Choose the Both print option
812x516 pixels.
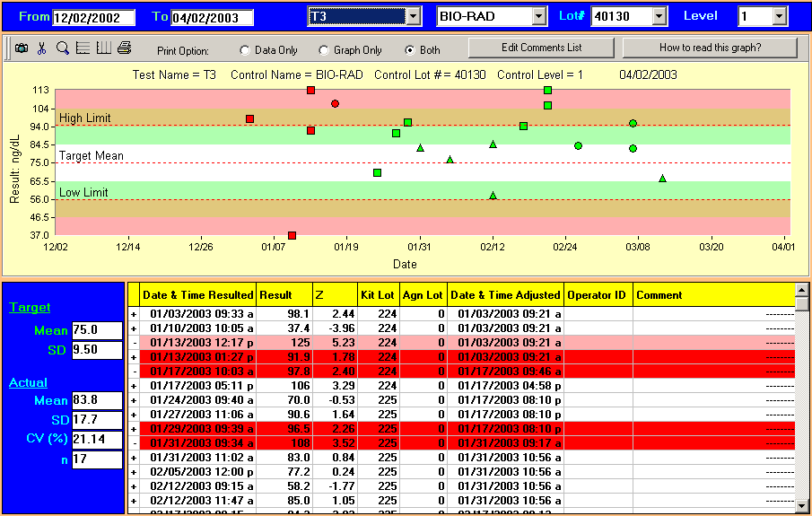pos(411,50)
